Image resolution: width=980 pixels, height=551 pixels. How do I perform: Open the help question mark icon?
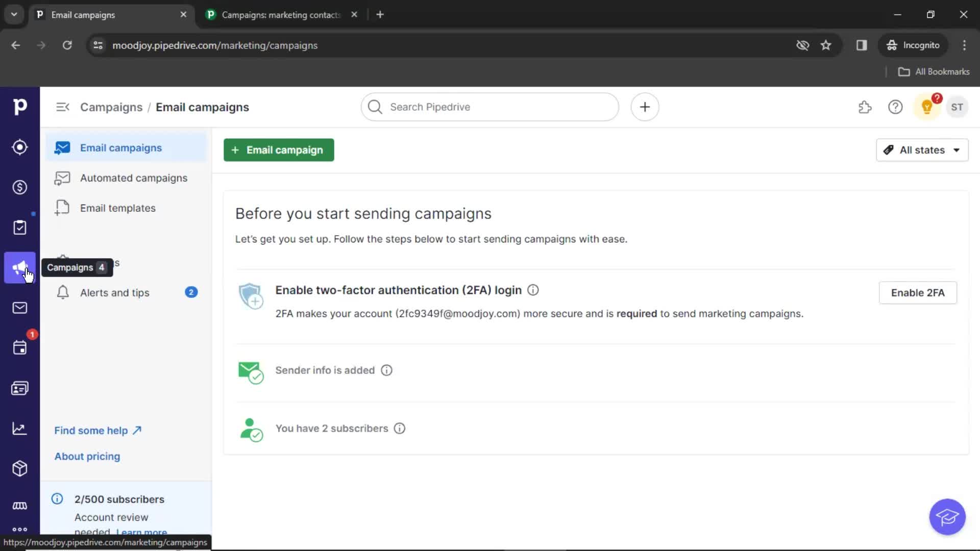(895, 107)
